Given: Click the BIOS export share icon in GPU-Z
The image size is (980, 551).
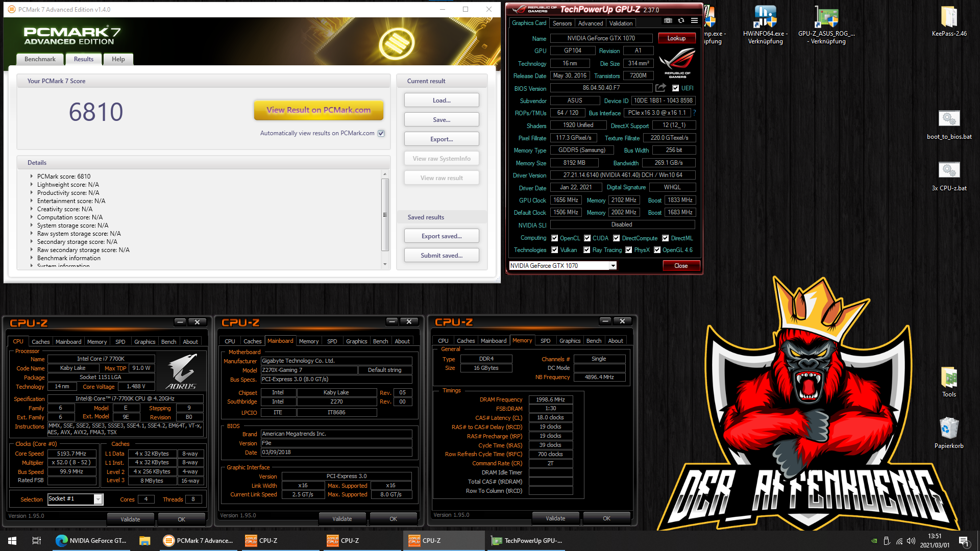Looking at the screenshot, I should coord(660,88).
